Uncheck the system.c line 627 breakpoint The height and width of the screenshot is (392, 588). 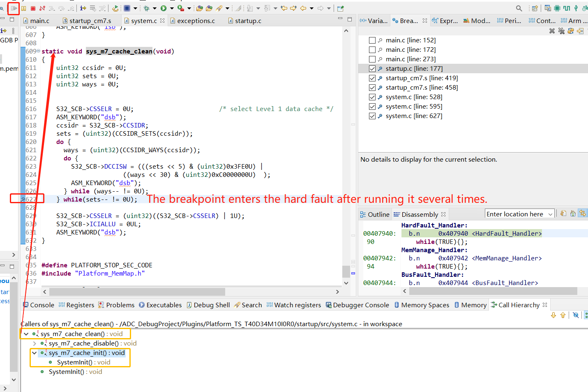(x=372, y=116)
